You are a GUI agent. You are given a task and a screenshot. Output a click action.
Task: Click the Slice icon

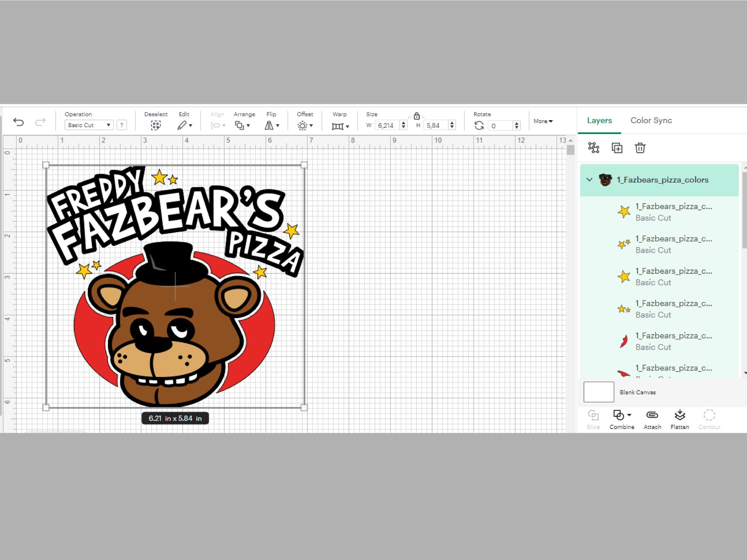click(x=593, y=415)
